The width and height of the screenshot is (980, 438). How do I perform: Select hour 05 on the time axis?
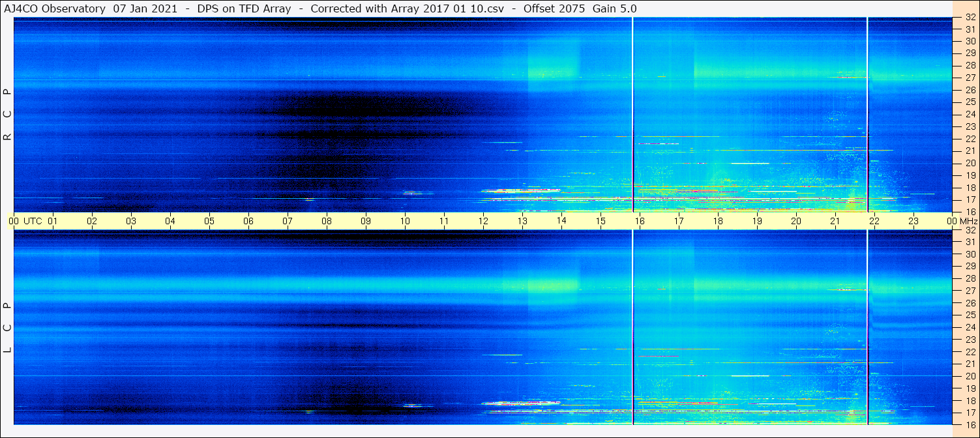(209, 221)
